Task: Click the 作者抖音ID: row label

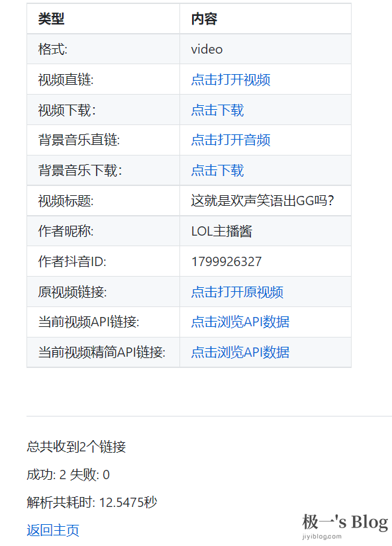Action: [x=72, y=261]
